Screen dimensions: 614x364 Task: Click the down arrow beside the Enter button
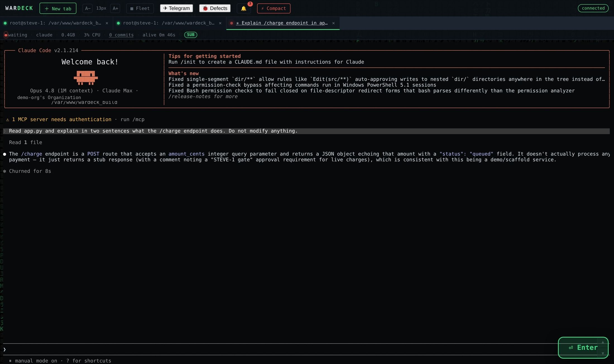(x=603, y=353)
